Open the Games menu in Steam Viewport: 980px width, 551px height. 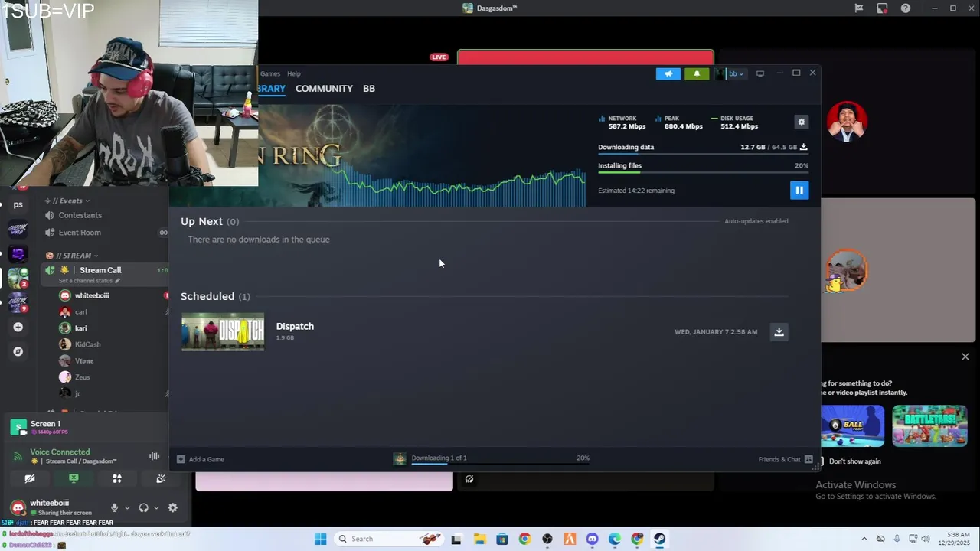click(270, 73)
